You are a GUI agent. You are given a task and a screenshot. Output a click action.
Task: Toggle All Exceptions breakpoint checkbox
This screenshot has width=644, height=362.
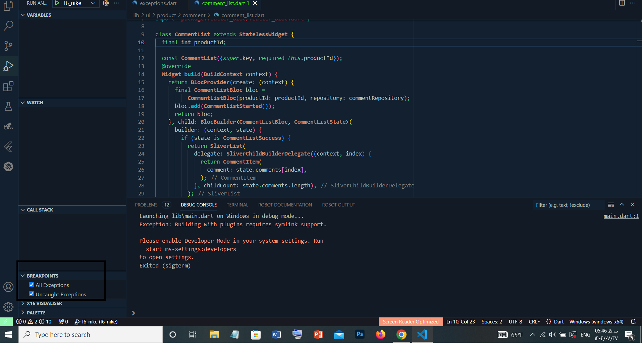point(32,285)
